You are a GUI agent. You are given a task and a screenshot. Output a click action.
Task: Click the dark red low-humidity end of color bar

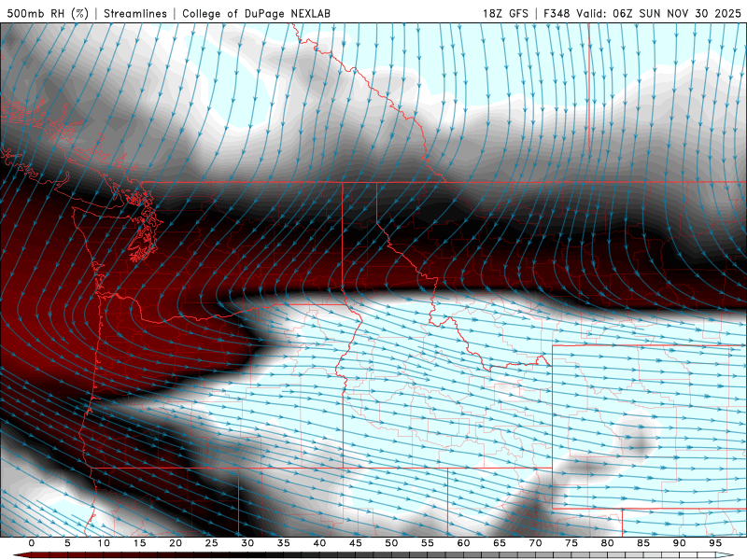tap(24, 555)
